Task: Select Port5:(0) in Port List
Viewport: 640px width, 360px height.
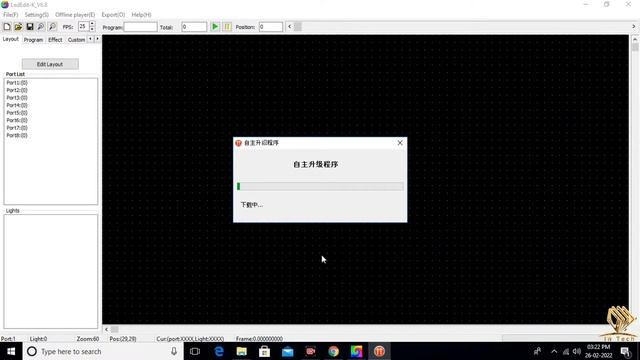Action: [x=17, y=113]
